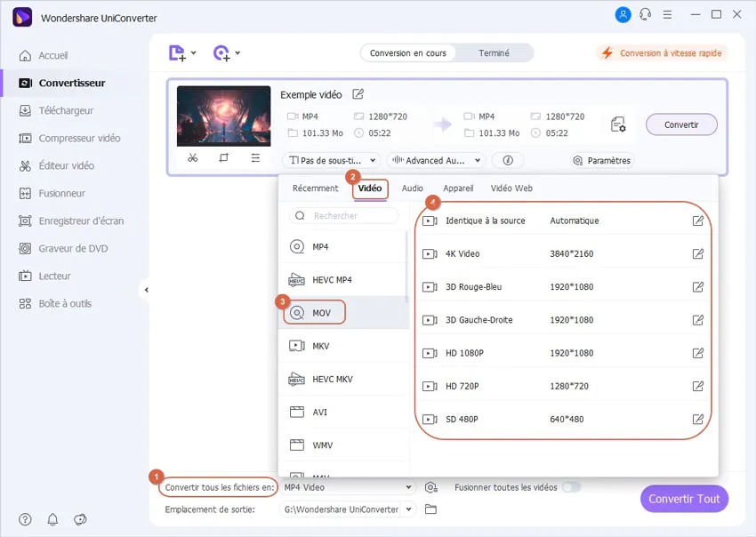Open Paramètres for the video
Image resolution: width=756 pixels, height=537 pixels.
(x=603, y=161)
